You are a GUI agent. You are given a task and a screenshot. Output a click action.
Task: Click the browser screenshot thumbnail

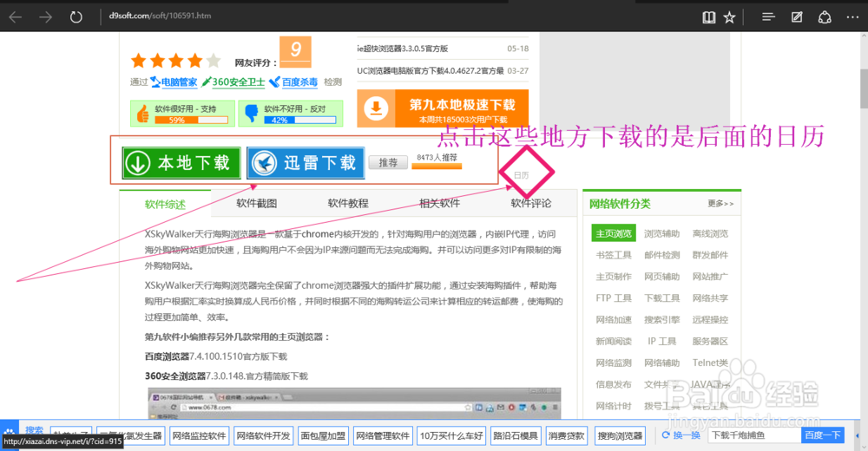pyautogui.click(x=354, y=403)
